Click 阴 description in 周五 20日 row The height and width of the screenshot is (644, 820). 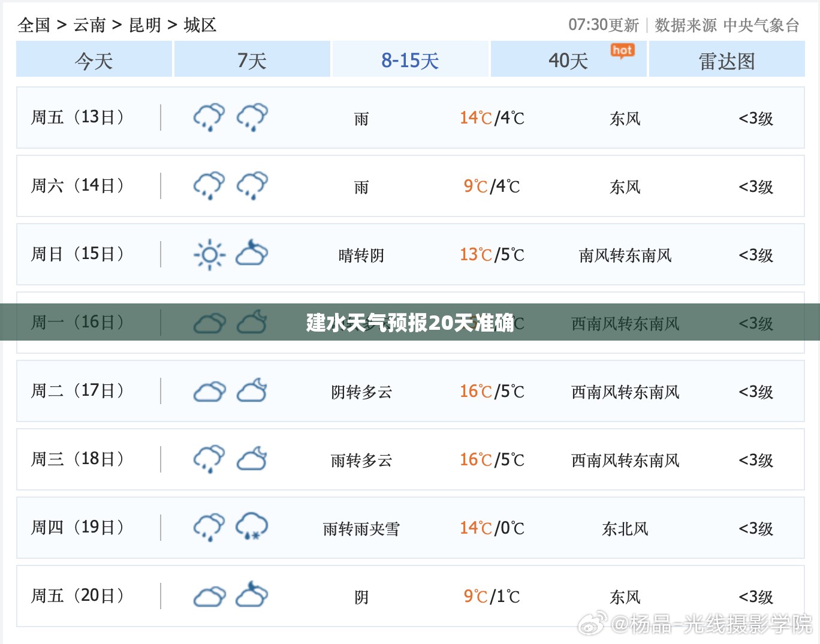pos(361,597)
